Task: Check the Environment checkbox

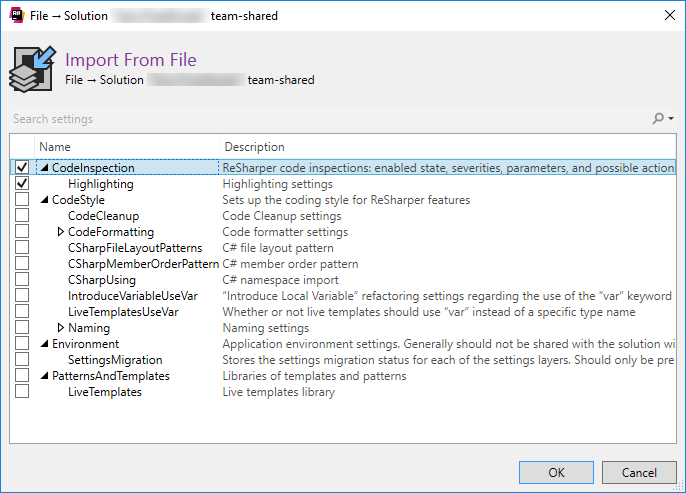Action: pyautogui.click(x=22, y=343)
